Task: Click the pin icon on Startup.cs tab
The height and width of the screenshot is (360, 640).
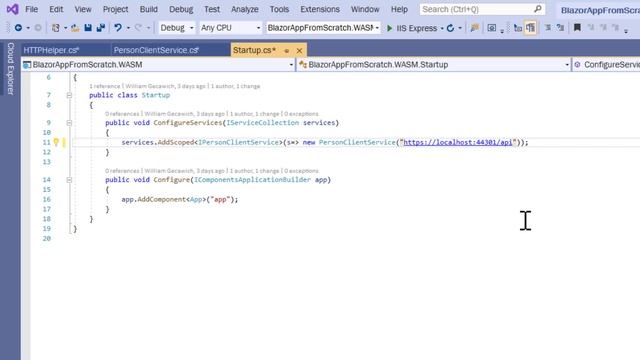Action: click(287, 51)
